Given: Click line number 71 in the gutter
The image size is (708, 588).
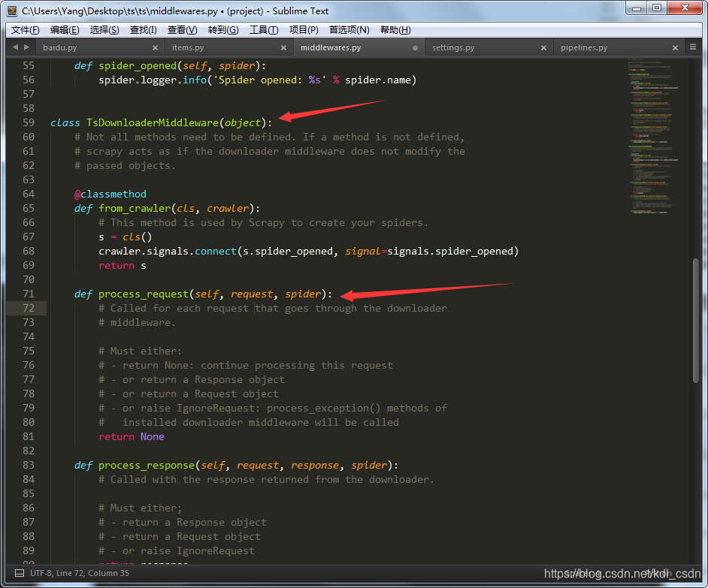Looking at the screenshot, I should [x=29, y=294].
